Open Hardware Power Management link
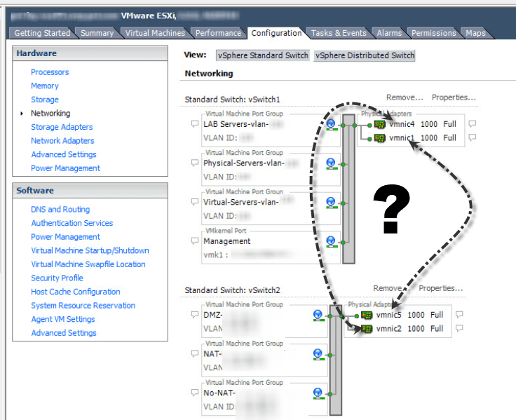 pos(65,168)
